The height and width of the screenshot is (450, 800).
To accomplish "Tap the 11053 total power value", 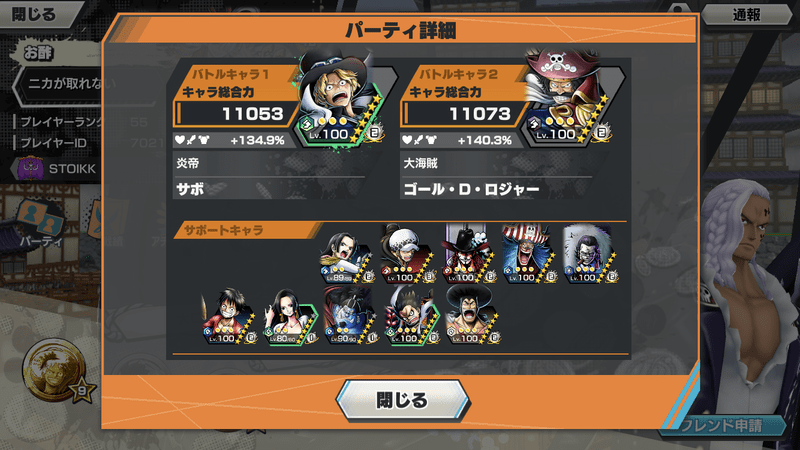I will point(253,114).
